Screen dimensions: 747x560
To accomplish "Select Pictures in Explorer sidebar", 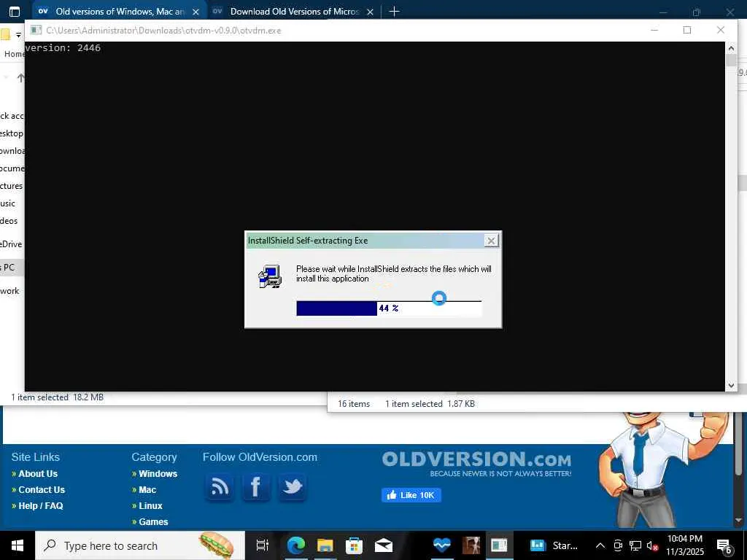I will tap(12, 186).
